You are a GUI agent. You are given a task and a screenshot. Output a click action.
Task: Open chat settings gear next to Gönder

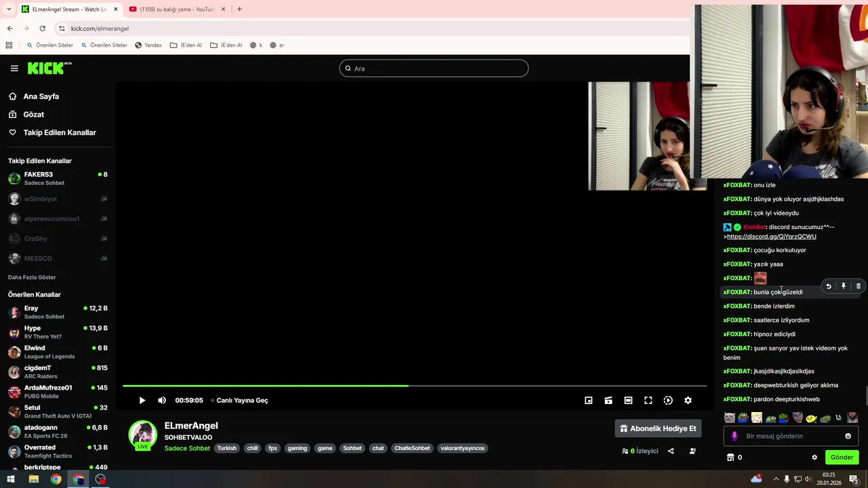click(814, 457)
